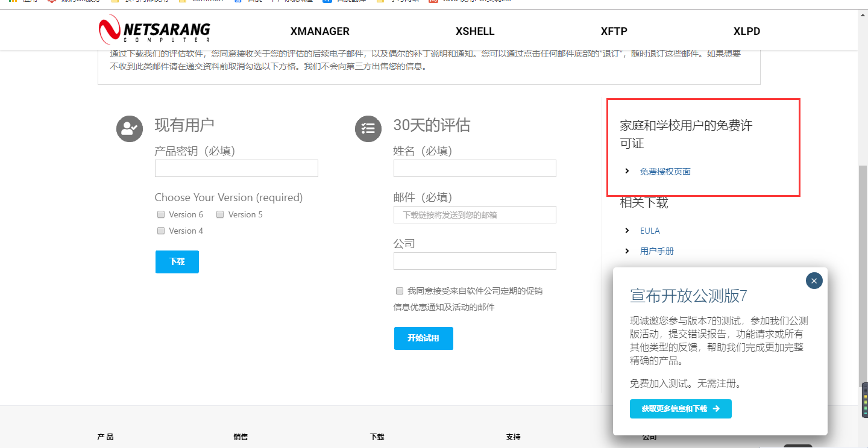This screenshot has height=448, width=868.
Task: Click the 下载 footer heading
Action: [x=377, y=437]
